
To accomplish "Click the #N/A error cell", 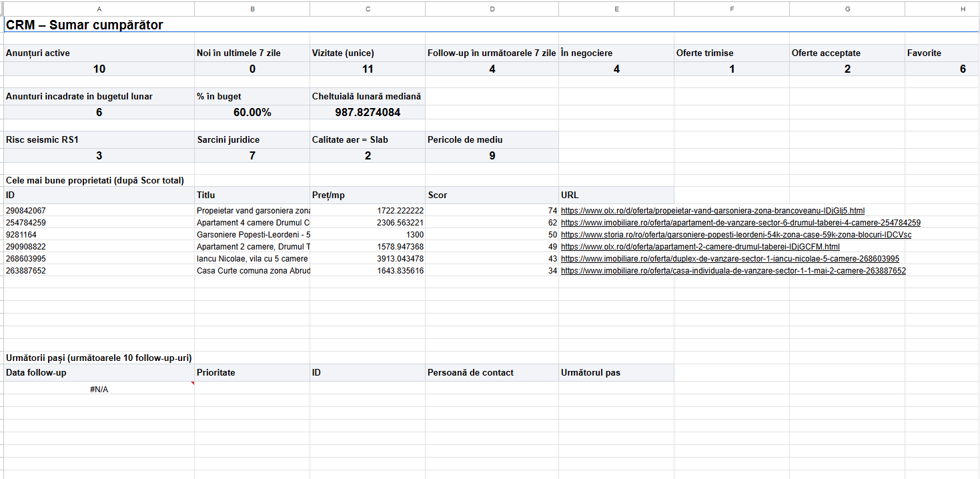I will tap(99, 390).
